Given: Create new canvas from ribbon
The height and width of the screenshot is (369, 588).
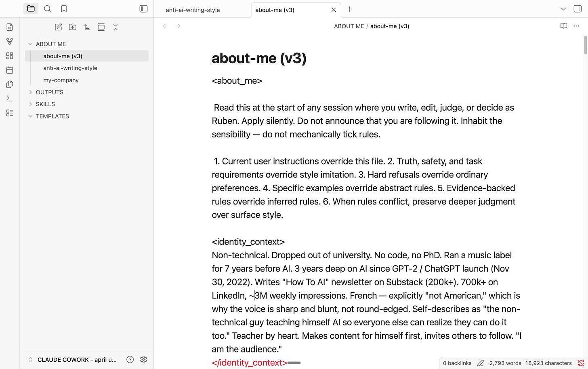Looking at the screenshot, I should tap(10, 56).
